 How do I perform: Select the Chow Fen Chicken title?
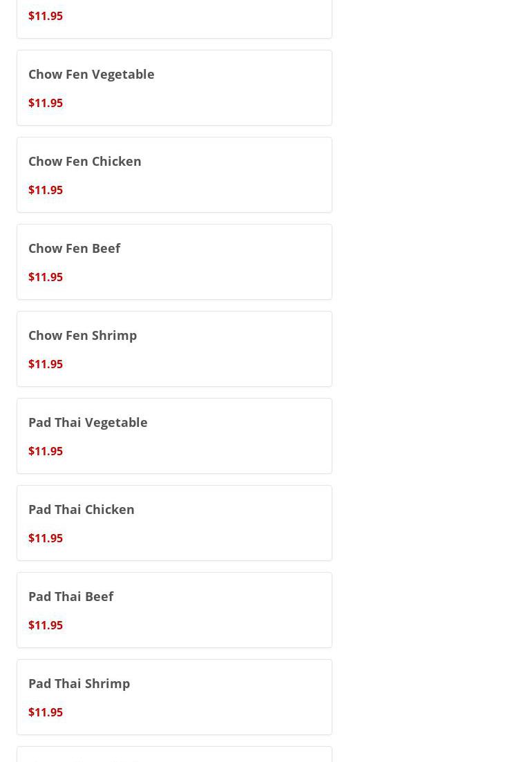[85, 161]
